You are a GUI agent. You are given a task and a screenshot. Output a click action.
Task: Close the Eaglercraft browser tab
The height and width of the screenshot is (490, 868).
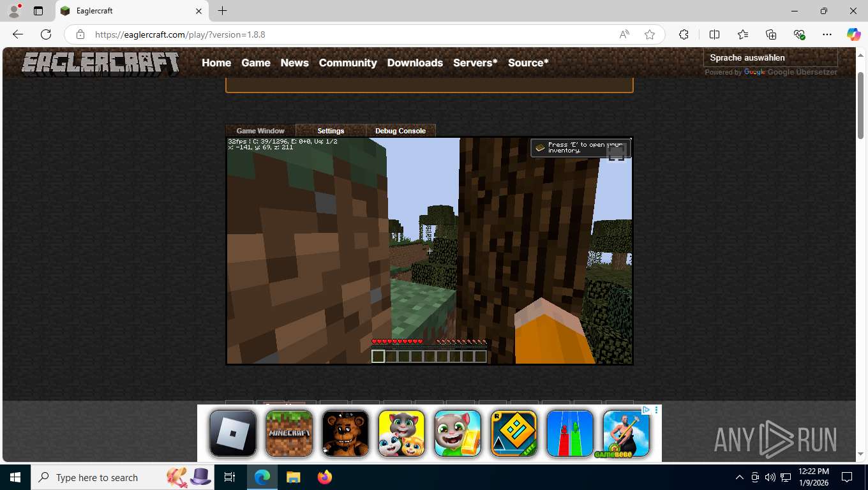198,11
